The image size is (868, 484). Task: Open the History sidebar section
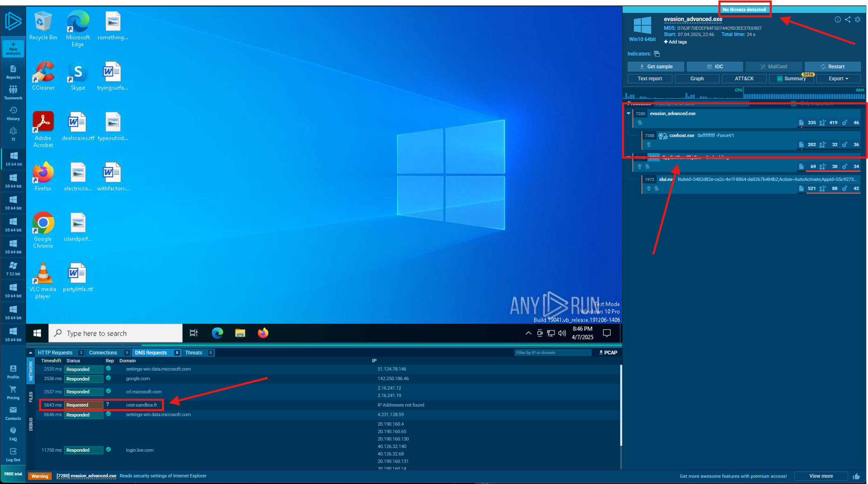click(x=13, y=113)
